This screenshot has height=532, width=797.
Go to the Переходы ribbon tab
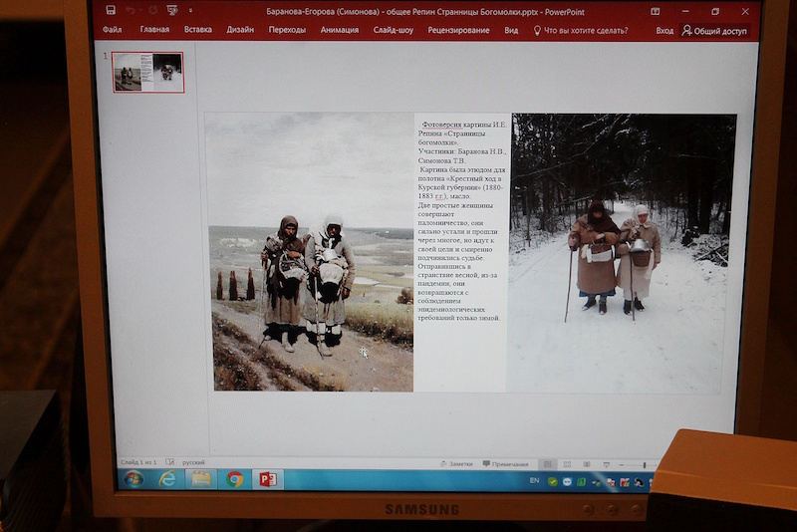(287, 30)
